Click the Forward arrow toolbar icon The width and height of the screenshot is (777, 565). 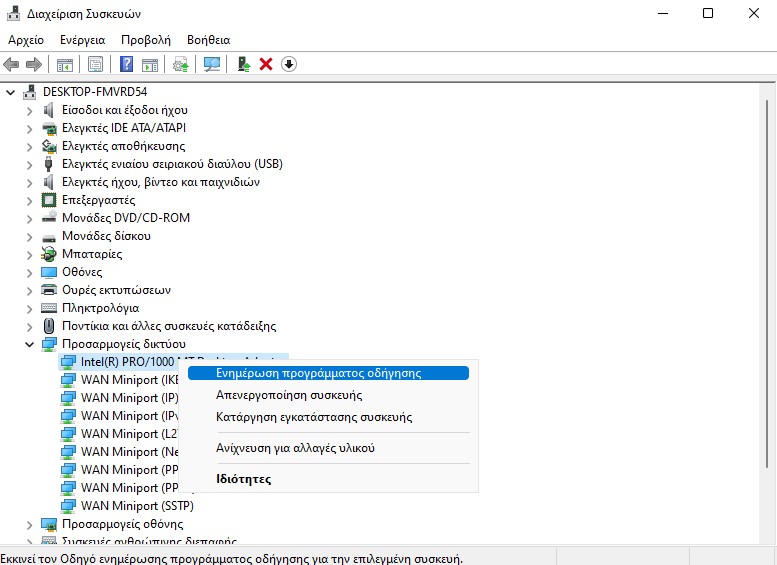tap(34, 64)
